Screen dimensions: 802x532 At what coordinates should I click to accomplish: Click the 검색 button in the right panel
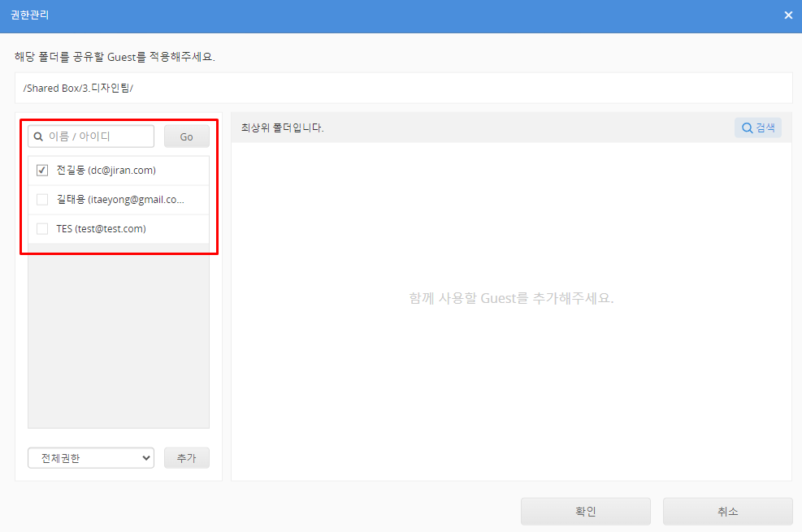pos(758,128)
